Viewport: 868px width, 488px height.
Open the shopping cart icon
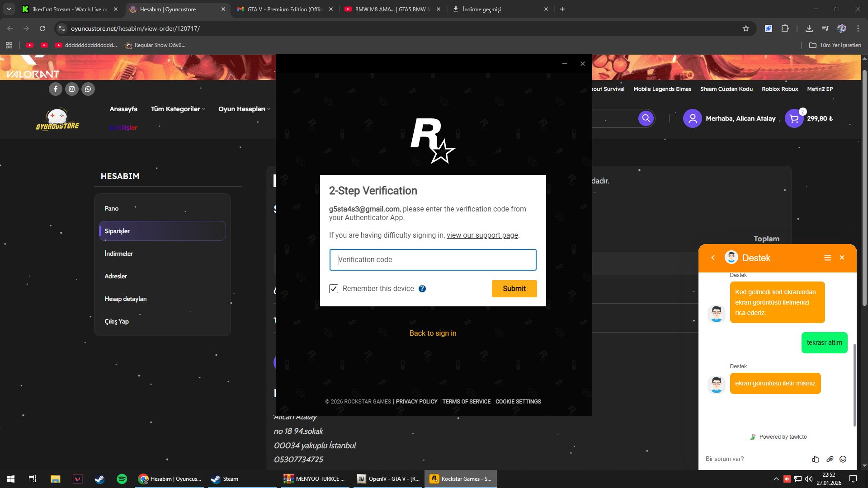pyautogui.click(x=794, y=119)
